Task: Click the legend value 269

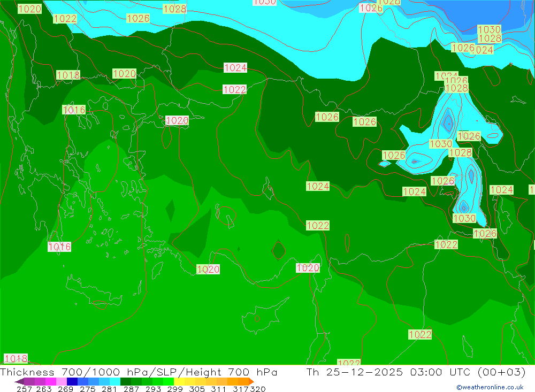Action: 65,389
